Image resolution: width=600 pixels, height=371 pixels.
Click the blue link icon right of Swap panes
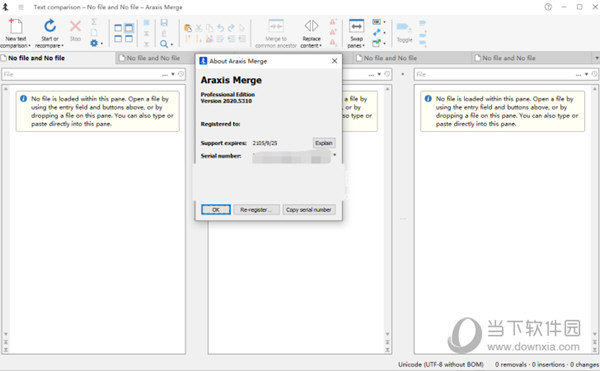click(x=377, y=33)
